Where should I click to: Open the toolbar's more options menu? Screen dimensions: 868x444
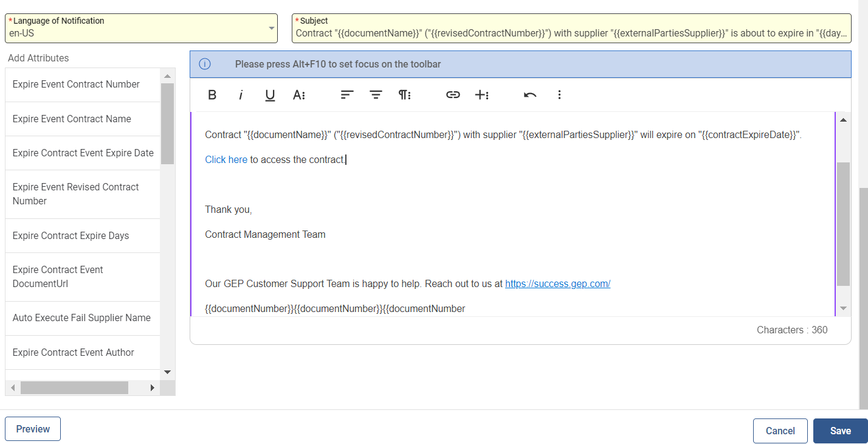point(559,95)
